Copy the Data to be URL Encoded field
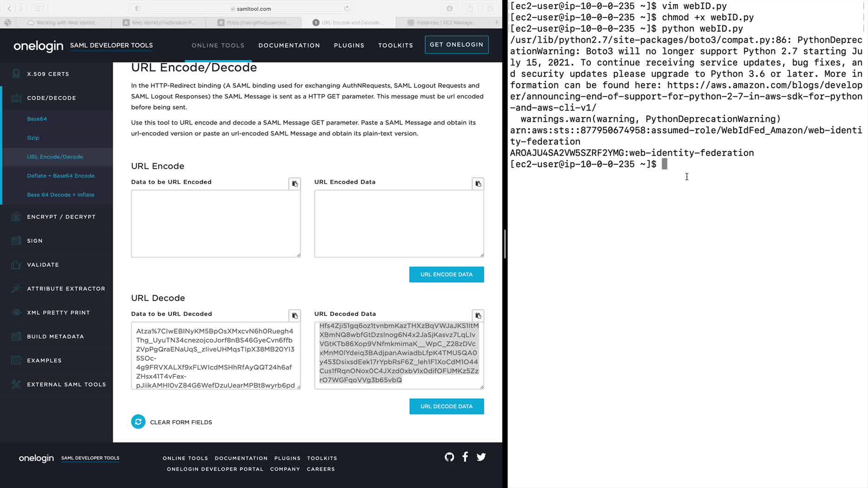Viewport: 868px width, 488px height. (294, 184)
